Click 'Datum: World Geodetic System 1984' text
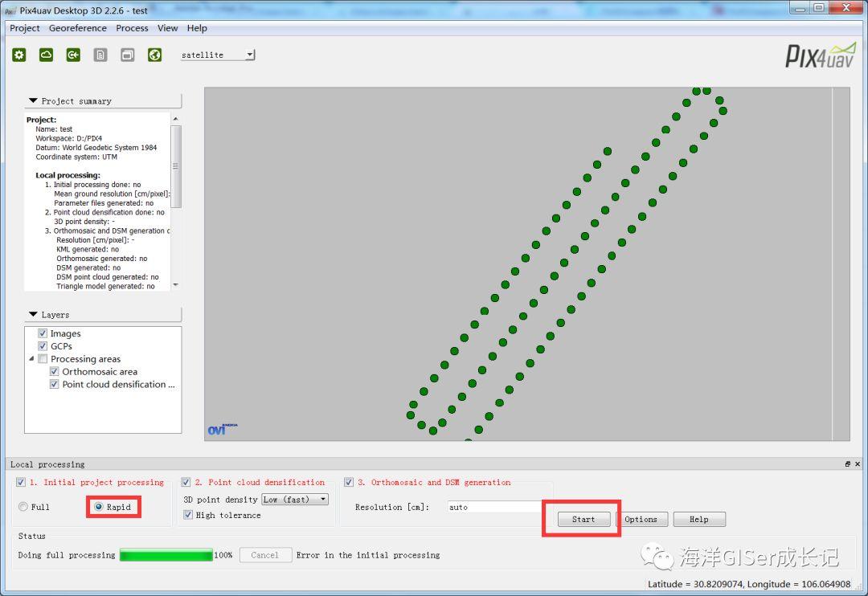Screen dimensions: 868x596 (x=96, y=148)
